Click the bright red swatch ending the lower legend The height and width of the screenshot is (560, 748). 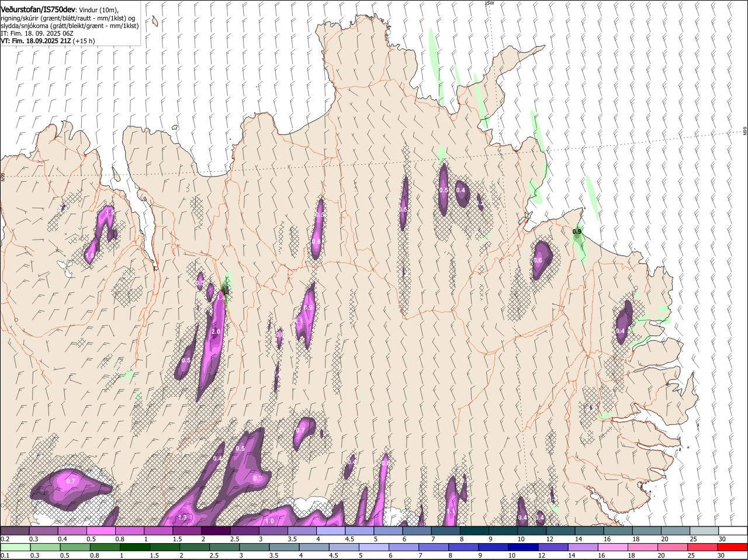(x=733, y=548)
